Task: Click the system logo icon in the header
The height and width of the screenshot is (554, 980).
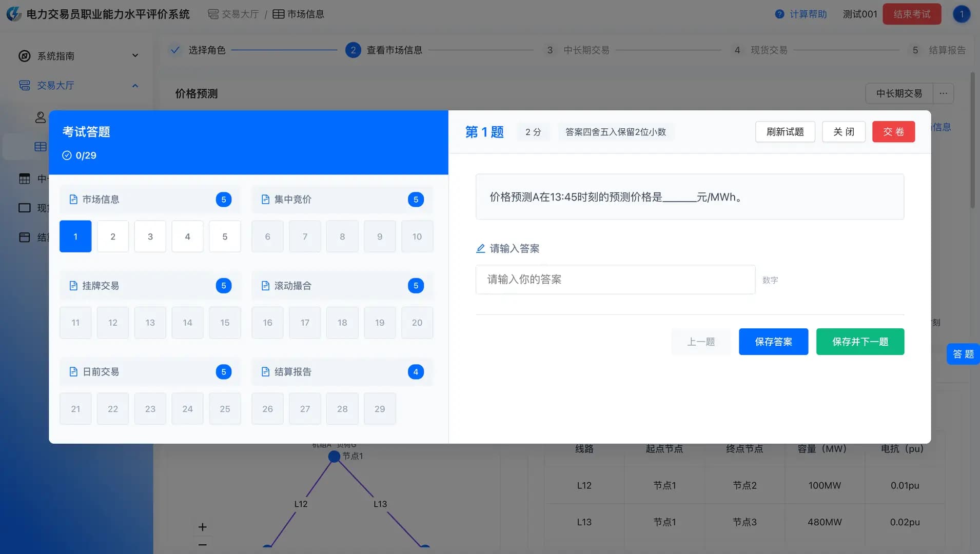Action: (x=14, y=14)
